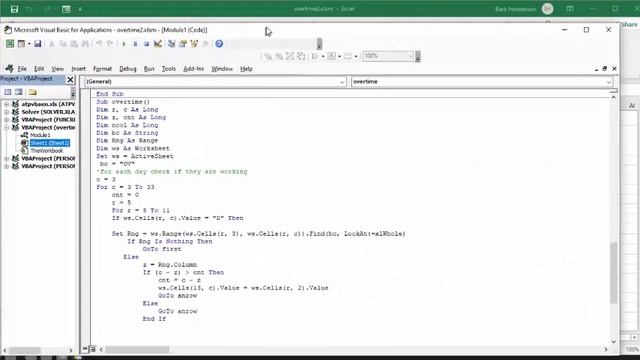Viewport: 640px width, 360px height.
Task: Open the Window menu
Action: pyautogui.click(x=222, y=69)
